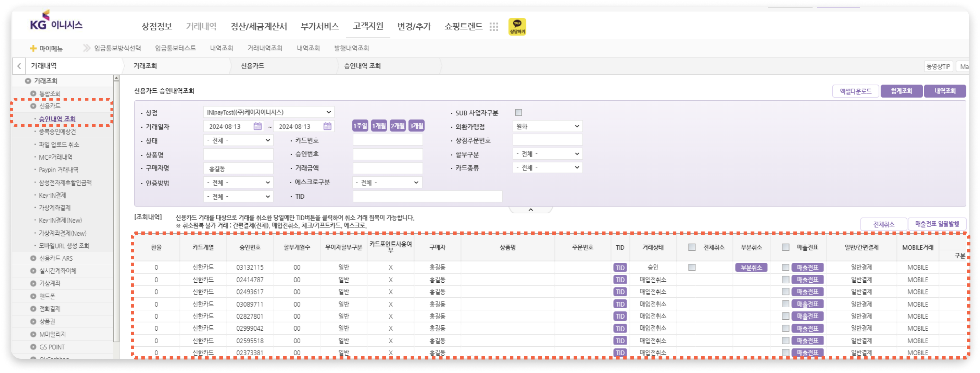Click into the 카드번호 input field
The height and width of the screenshot is (373, 980).
(387, 140)
